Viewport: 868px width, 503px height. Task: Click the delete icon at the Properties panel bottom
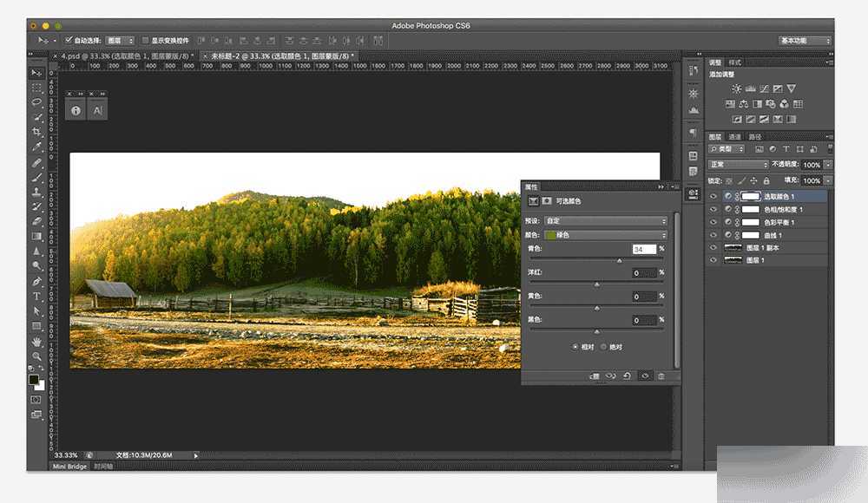pos(661,376)
